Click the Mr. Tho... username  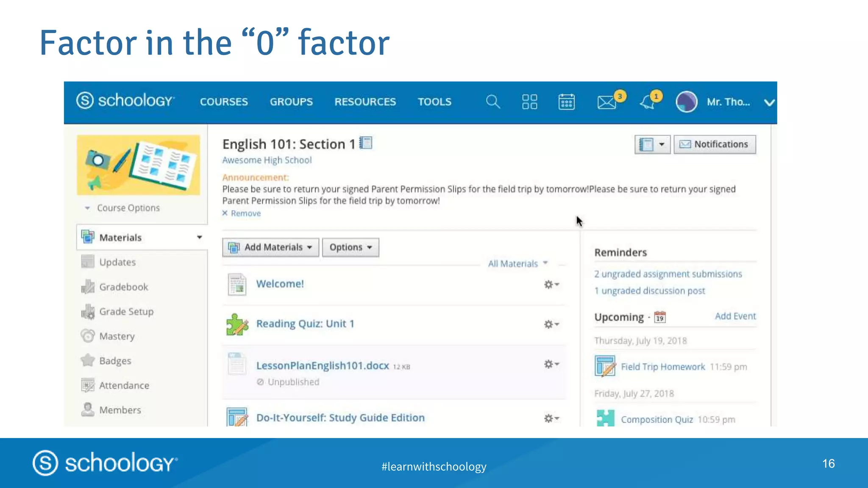pyautogui.click(x=728, y=102)
